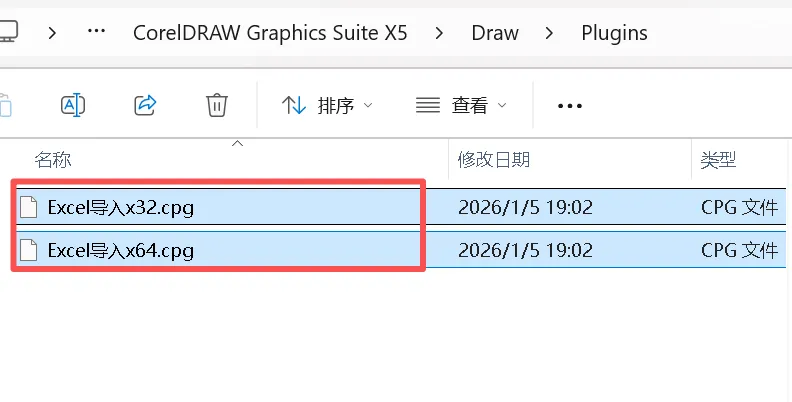Go to the Draw folder breadcrumb
Viewport: 792px width, 402px height.
(495, 33)
